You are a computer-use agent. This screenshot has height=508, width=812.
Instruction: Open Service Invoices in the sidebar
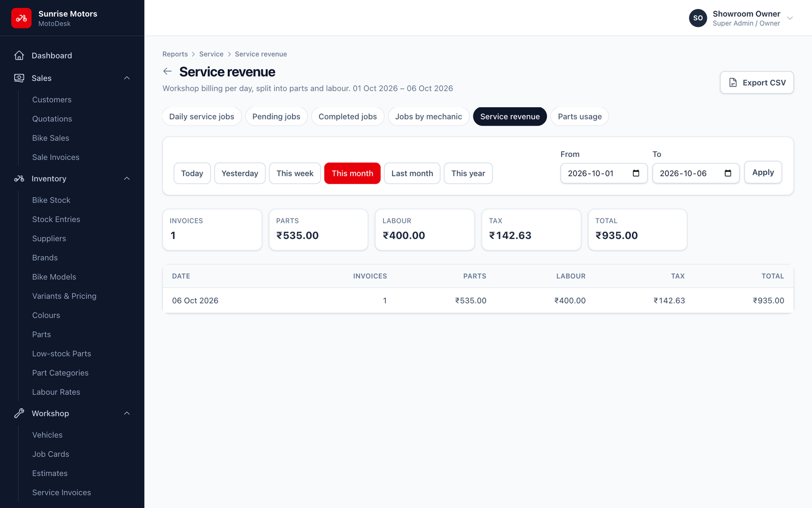(x=61, y=492)
